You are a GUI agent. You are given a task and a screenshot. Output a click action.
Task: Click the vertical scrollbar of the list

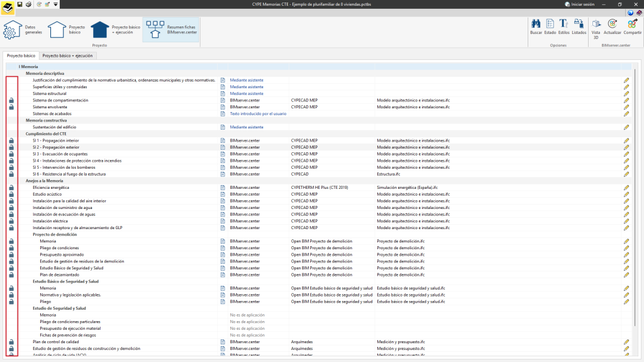click(635, 198)
